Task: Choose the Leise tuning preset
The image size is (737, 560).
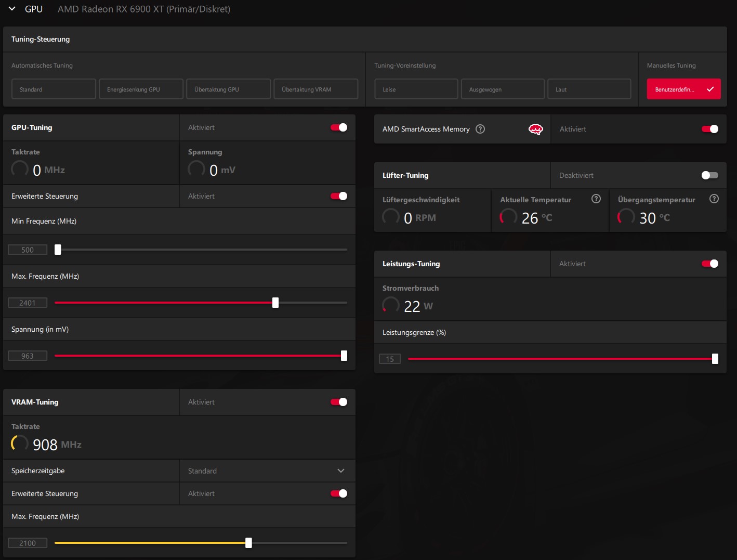Action: tap(416, 89)
